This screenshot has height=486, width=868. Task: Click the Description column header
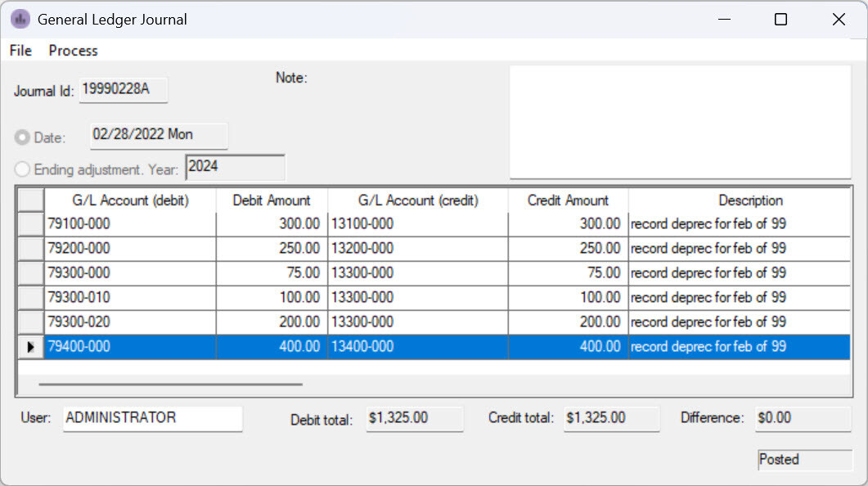click(740, 200)
